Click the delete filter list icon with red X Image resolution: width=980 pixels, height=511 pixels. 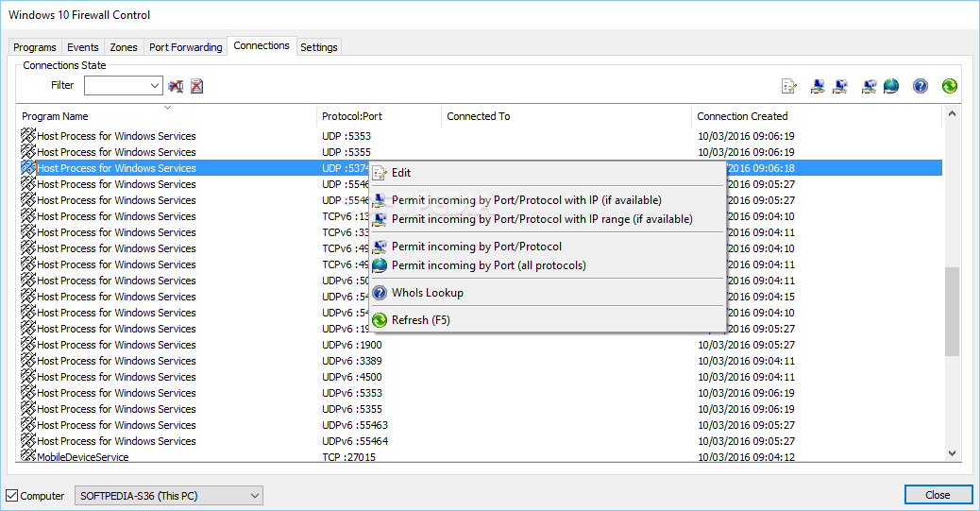point(197,86)
